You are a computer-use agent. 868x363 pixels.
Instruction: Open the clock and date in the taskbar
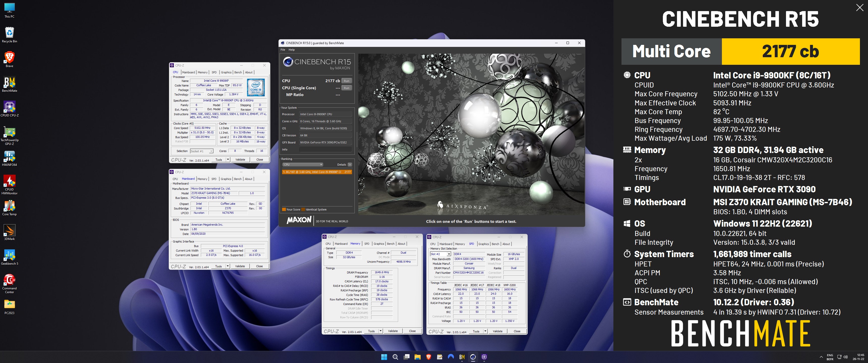pos(858,357)
